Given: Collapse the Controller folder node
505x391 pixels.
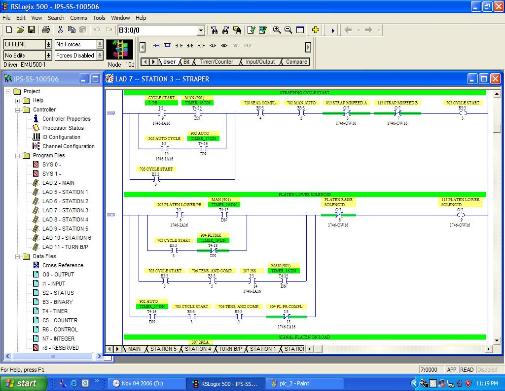Looking at the screenshot, I should 18,110.
